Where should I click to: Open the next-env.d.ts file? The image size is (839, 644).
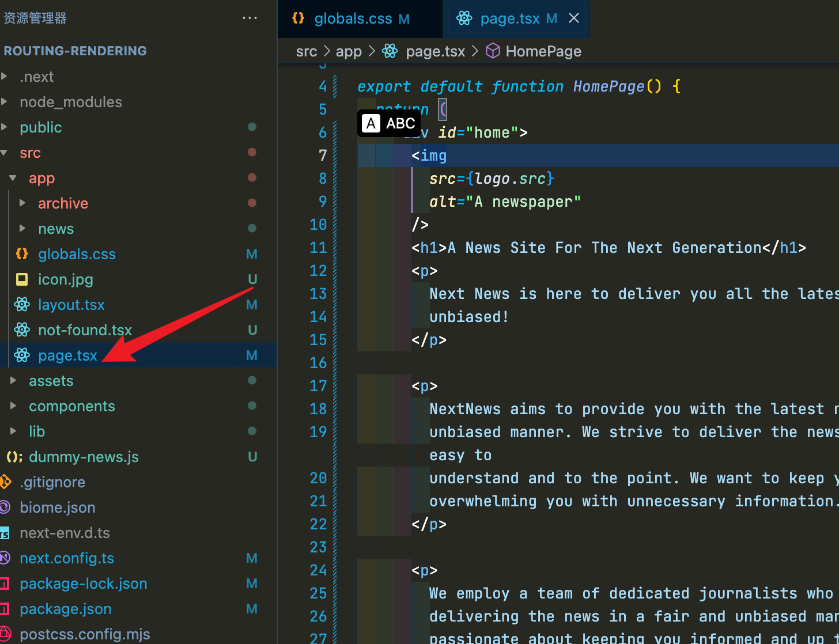65,533
